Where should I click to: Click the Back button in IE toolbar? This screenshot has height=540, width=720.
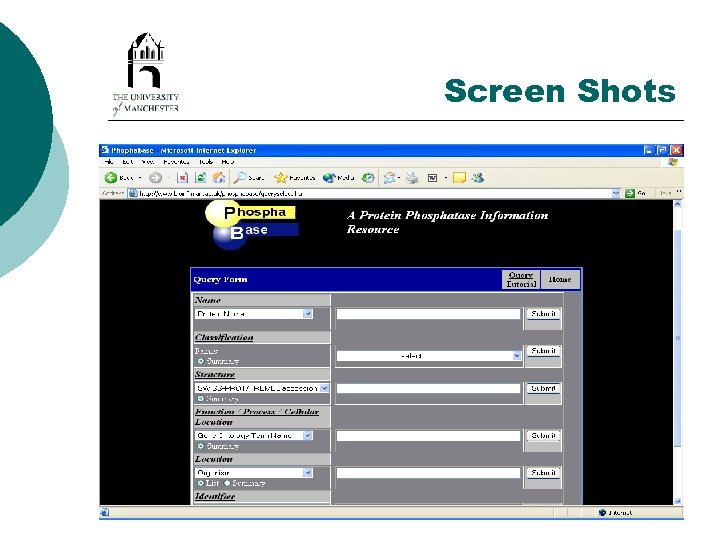118,178
